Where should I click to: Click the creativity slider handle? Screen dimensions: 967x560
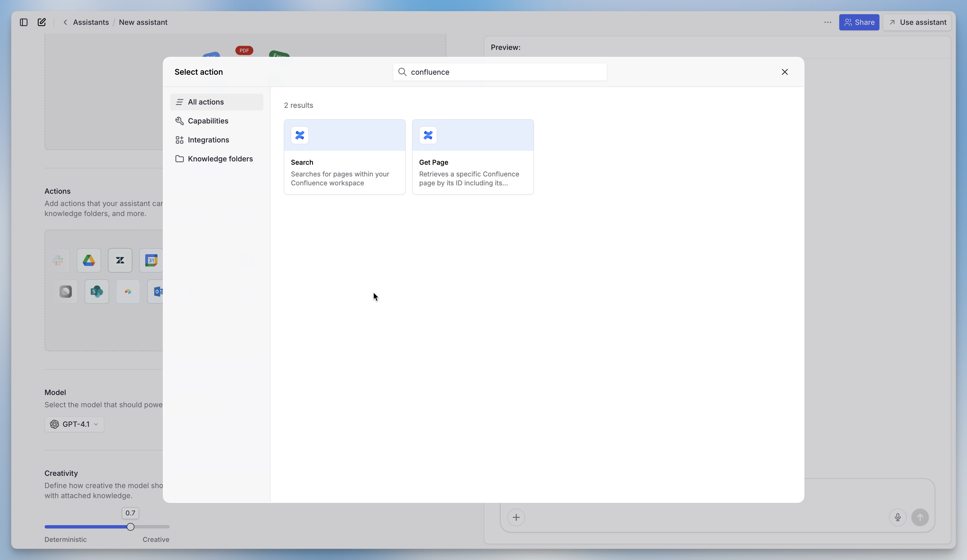click(131, 527)
